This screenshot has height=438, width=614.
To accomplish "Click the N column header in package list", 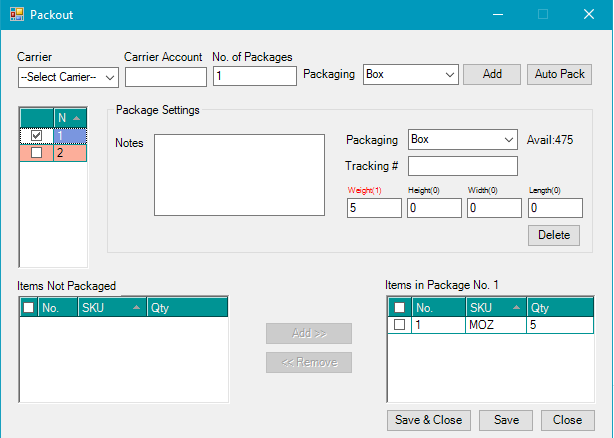I will (68, 118).
